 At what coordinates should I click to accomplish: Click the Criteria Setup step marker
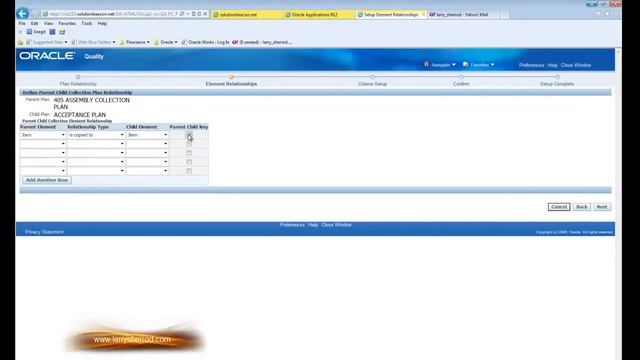click(373, 77)
